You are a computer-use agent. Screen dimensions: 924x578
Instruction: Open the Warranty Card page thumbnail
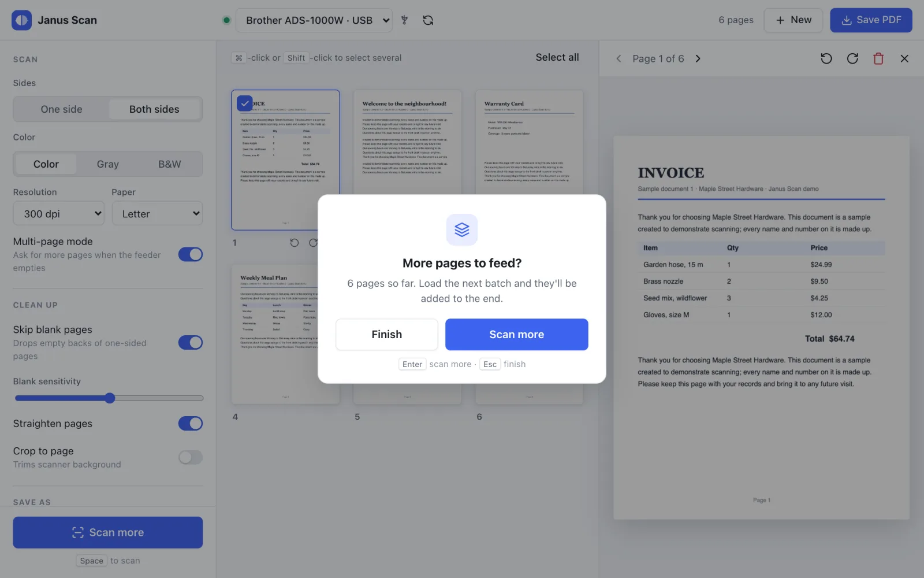pos(529,142)
